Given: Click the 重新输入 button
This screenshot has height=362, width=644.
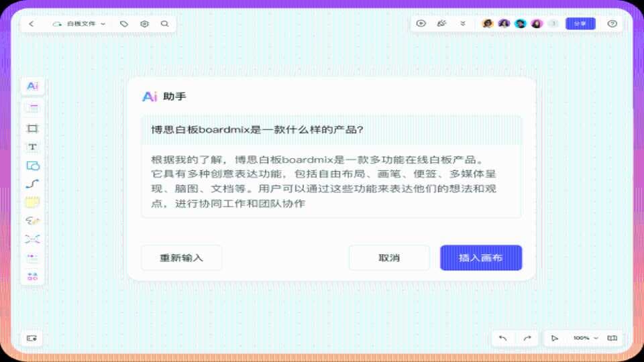Looking at the screenshot, I should click(182, 257).
